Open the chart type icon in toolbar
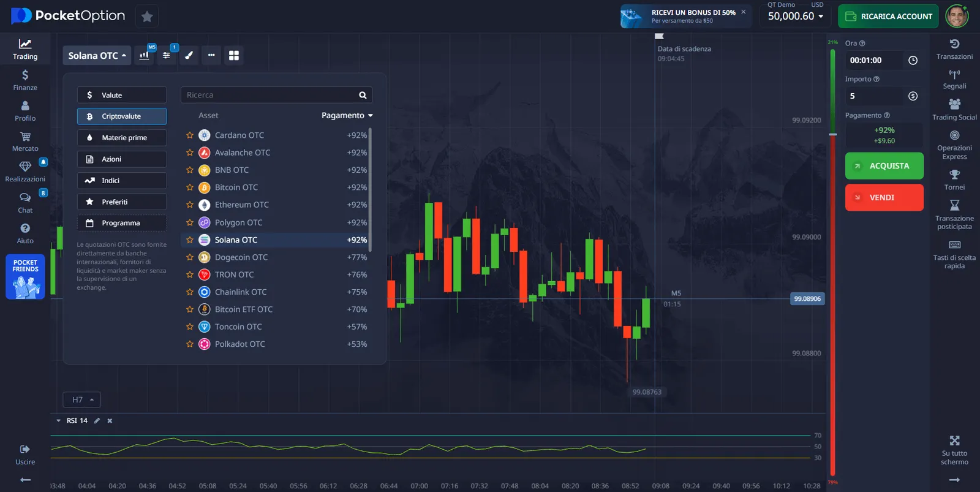Image resolution: width=980 pixels, height=492 pixels. (145, 56)
